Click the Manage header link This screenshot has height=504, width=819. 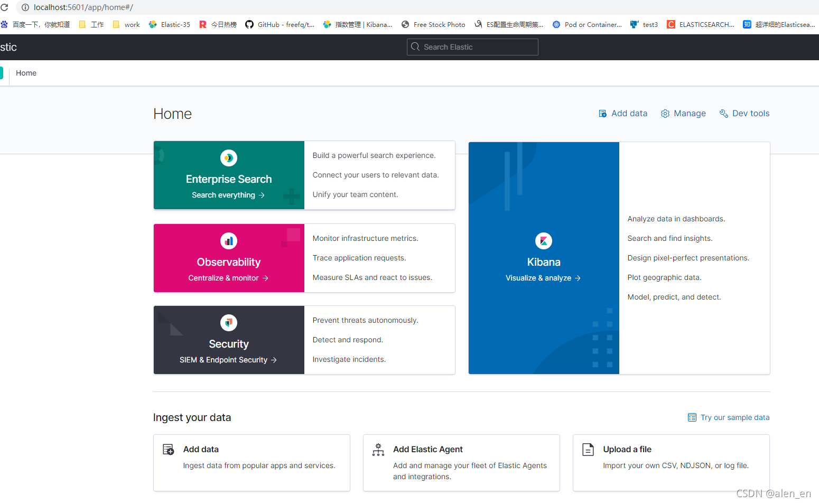683,114
